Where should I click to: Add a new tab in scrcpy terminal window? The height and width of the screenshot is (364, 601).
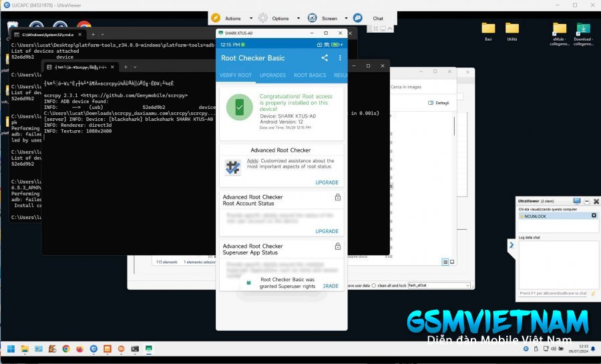126,67
